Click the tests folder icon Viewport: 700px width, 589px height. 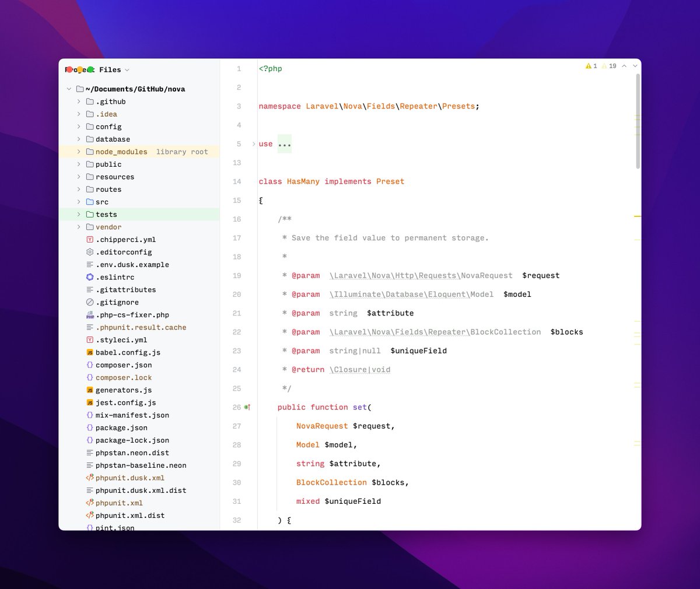[90, 215]
